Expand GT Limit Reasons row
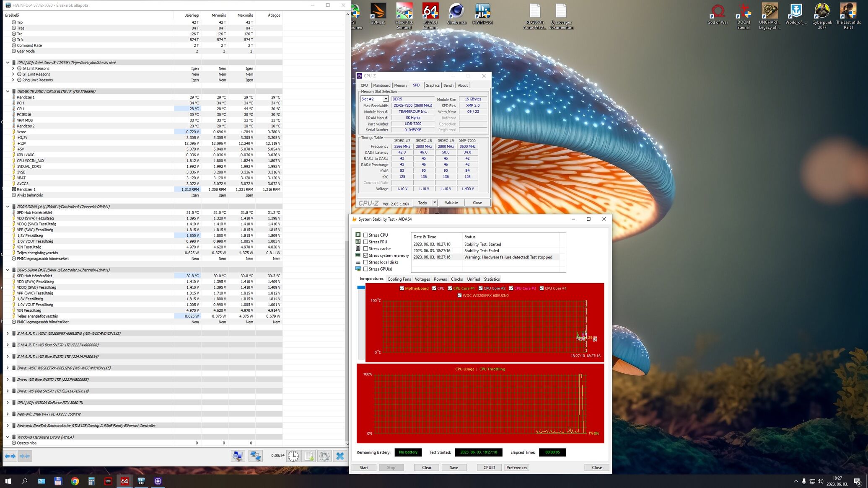Viewport: 868px width, 488px height. pyautogui.click(x=13, y=74)
